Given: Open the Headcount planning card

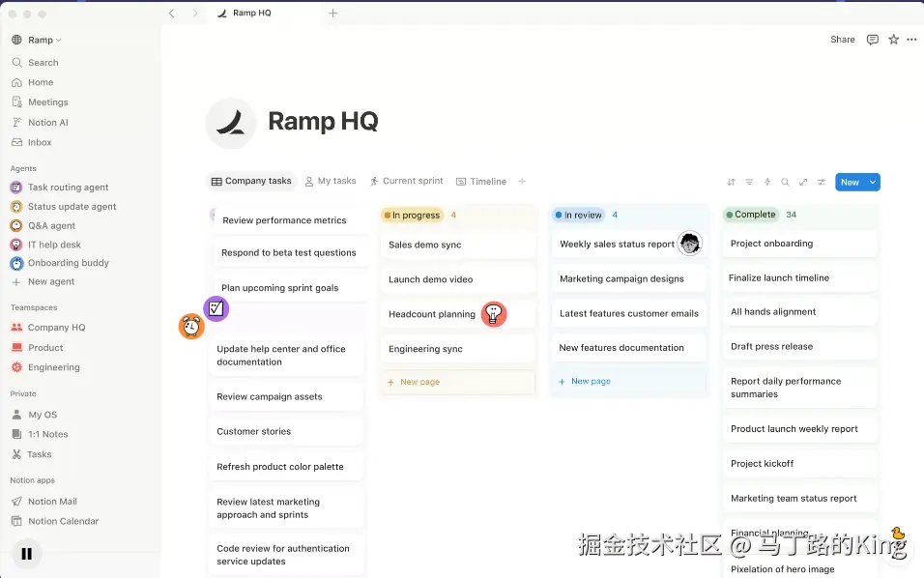Looking at the screenshot, I should tap(458, 314).
